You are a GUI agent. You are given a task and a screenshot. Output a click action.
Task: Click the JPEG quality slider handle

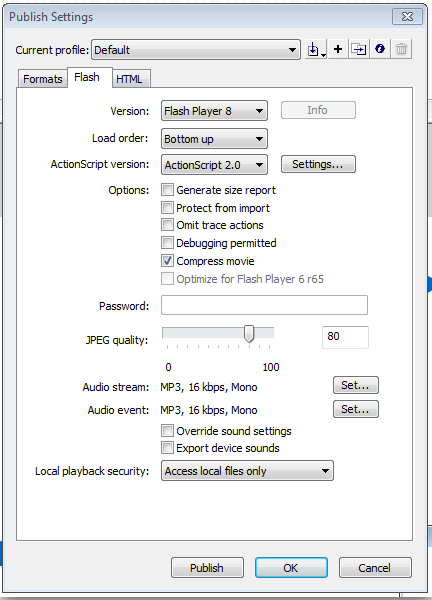coord(249,334)
